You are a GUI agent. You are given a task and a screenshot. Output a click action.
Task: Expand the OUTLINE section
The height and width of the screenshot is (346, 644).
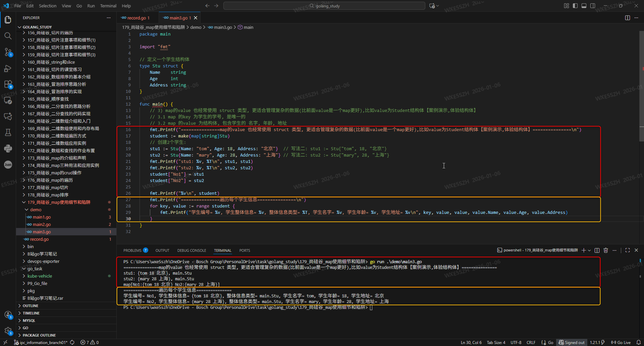[x=66, y=306]
